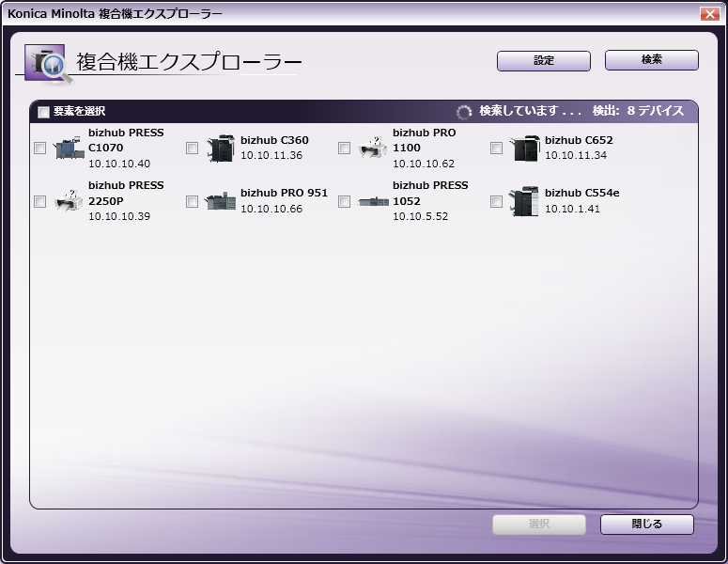Click the bizhub PRESS C1070 printer icon
Viewport: 728px width, 564px height.
click(x=69, y=149)
